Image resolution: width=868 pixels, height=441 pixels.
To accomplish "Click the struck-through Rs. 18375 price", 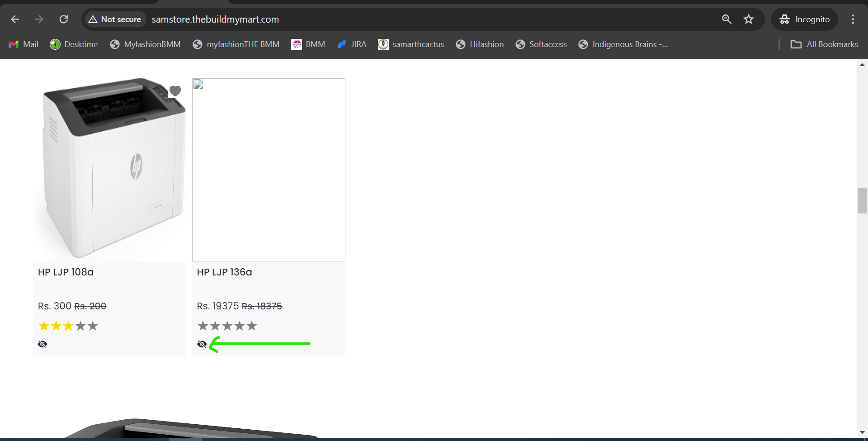I will point(262,306).
